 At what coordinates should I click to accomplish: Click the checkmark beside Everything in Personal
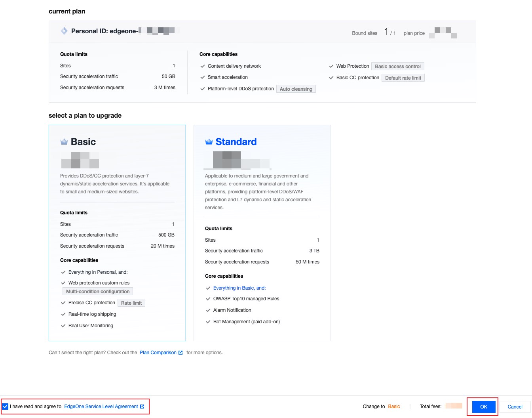tap(63, 272)
